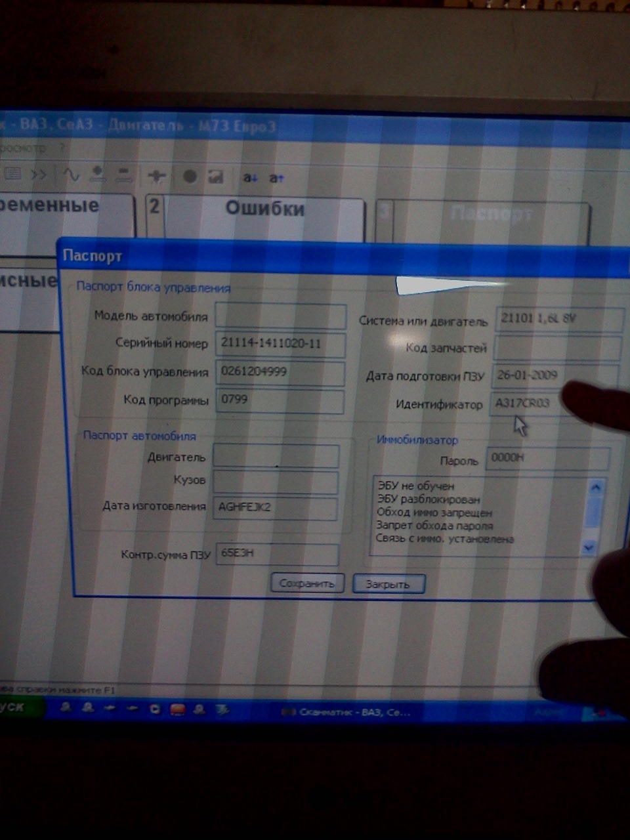Click the Модель автомобиля field

[x=280, y=316]
